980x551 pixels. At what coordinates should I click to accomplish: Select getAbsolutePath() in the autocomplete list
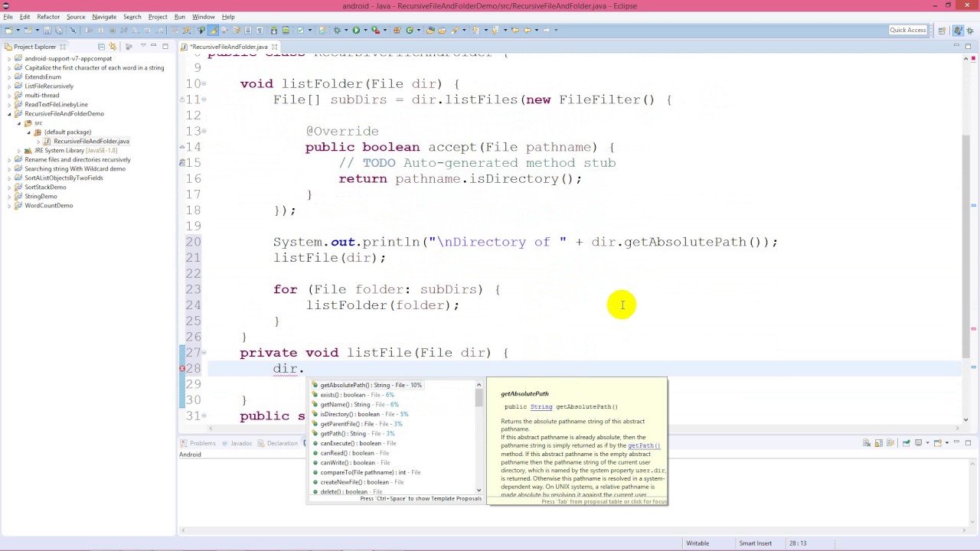(392, 385)
